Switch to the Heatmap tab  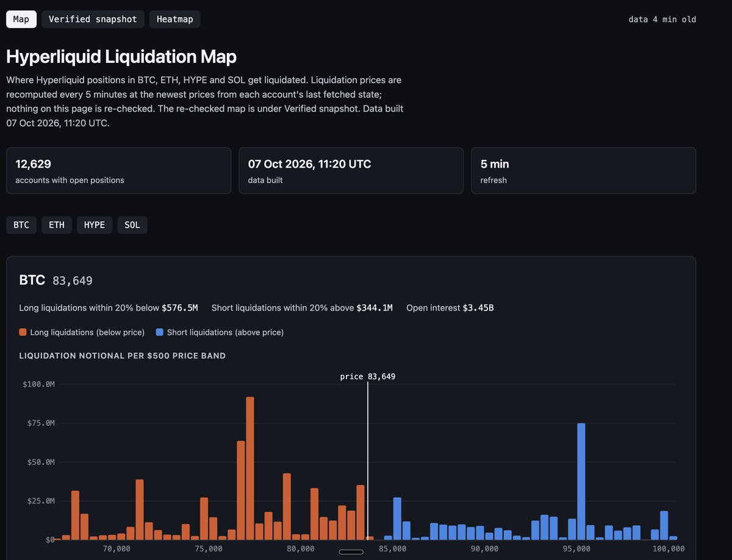point(175,20)
